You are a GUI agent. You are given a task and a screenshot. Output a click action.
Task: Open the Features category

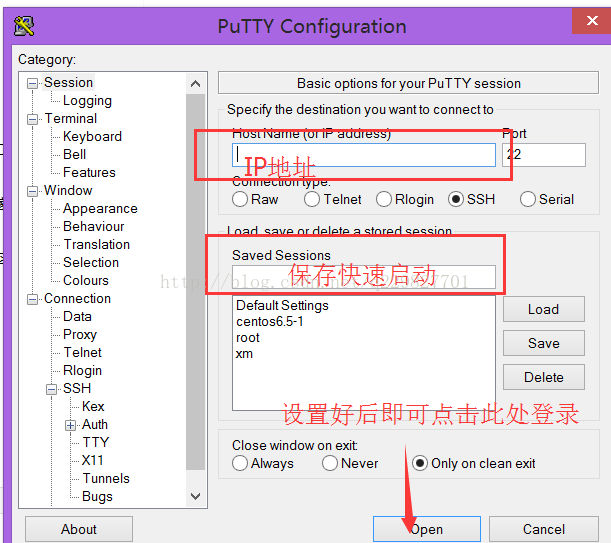(x=89, y=172)
